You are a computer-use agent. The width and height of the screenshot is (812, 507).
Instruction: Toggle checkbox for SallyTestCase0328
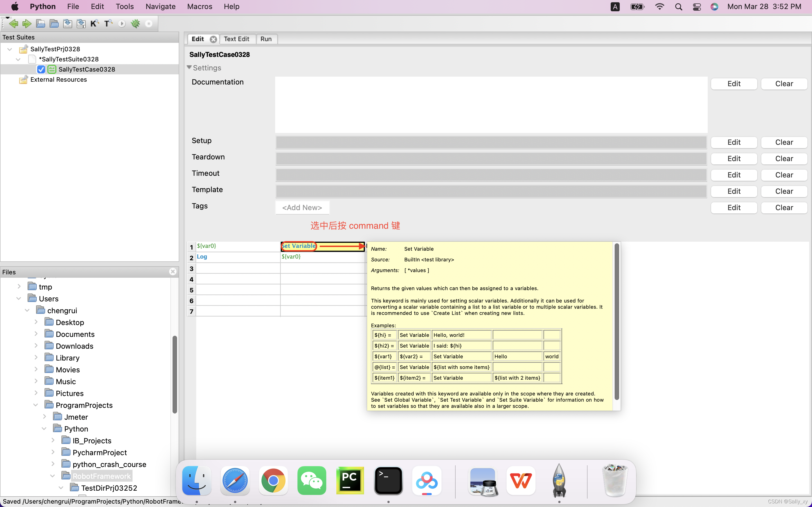41,69
